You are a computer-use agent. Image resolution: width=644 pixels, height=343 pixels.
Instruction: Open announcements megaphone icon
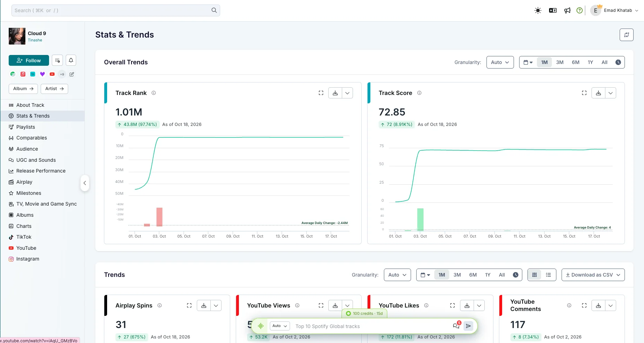(567, 10)
